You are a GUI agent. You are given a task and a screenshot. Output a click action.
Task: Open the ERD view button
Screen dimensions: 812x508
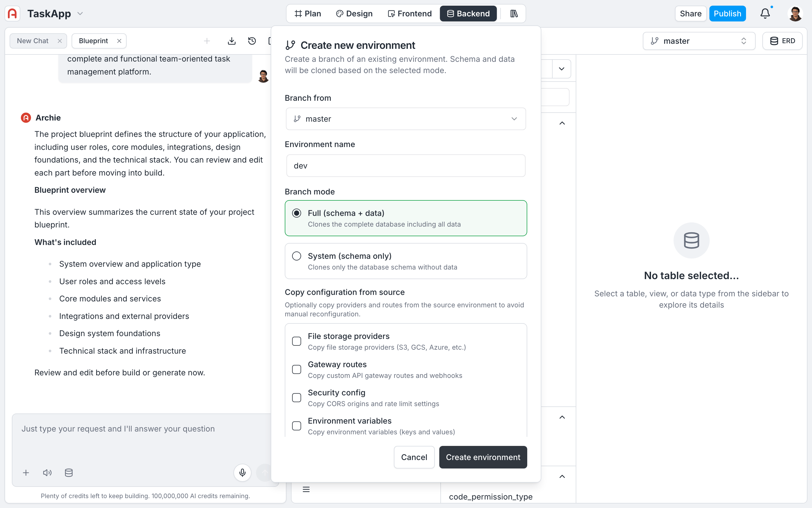click(782, 41)
